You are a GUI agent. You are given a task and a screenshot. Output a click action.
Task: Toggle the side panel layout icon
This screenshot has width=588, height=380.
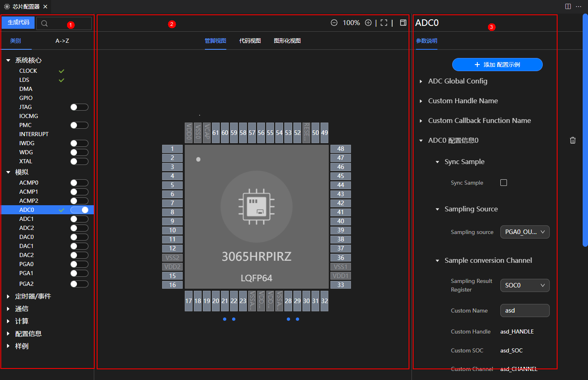click(403, 23)
